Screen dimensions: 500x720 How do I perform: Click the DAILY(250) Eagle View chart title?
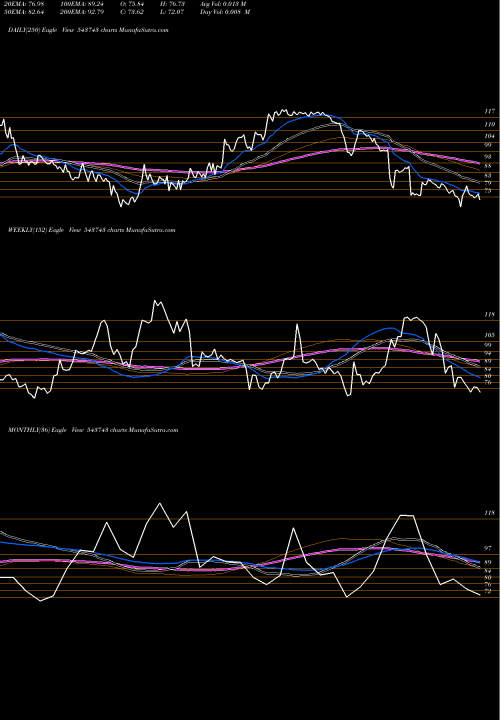[88, 30]
